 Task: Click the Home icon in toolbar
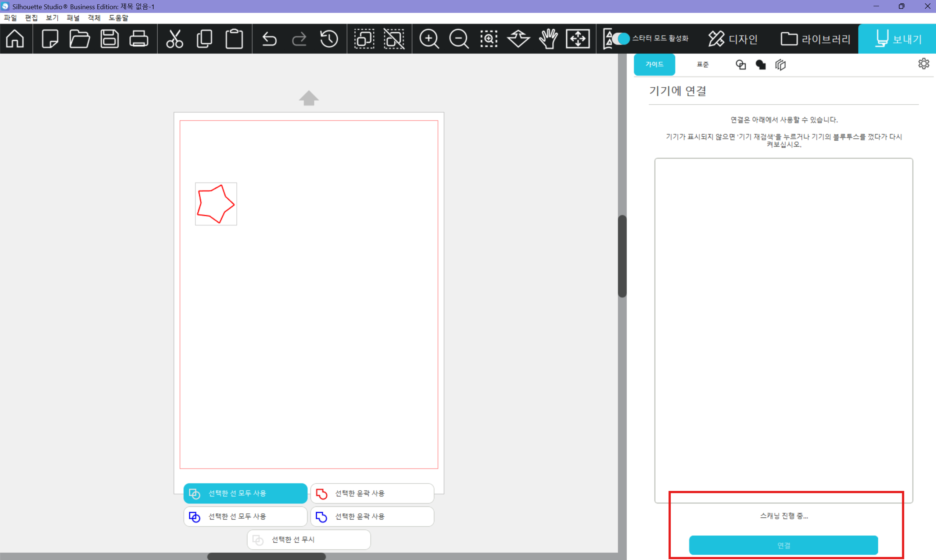click(x=15, y=39)
